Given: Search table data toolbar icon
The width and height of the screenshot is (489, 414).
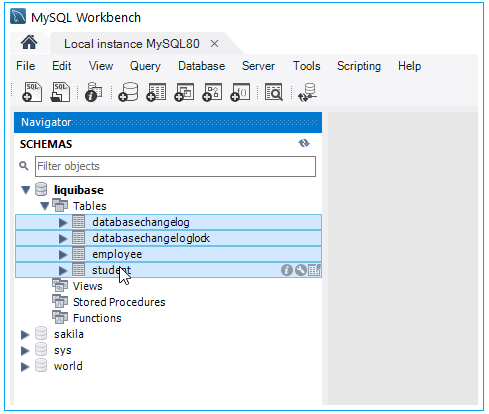Looking at the screenshot, I should tap(274, 92).
